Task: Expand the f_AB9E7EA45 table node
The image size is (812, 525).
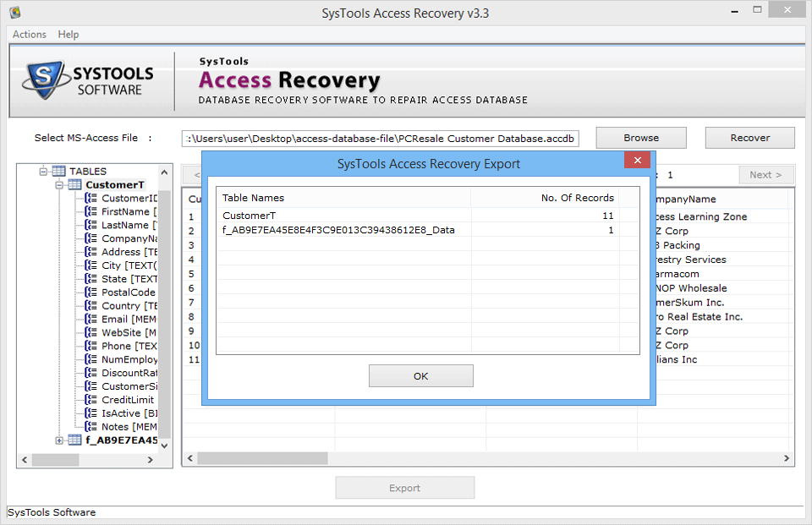Action: coord(59,440)
